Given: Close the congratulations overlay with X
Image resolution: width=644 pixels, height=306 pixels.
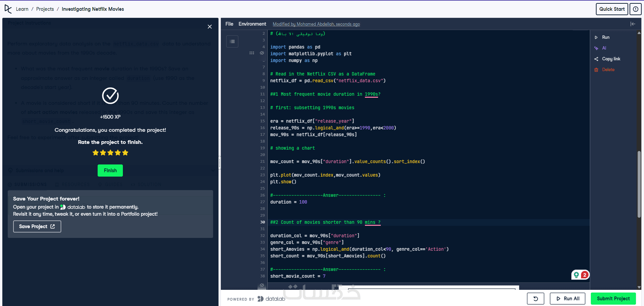Looking at the screenshot, I should tap(210, 27).
